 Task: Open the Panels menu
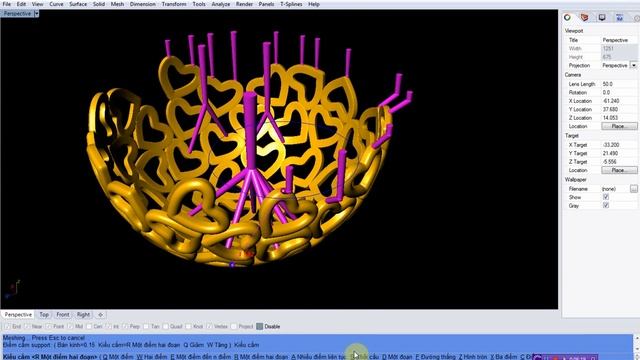tap(266, 4)
